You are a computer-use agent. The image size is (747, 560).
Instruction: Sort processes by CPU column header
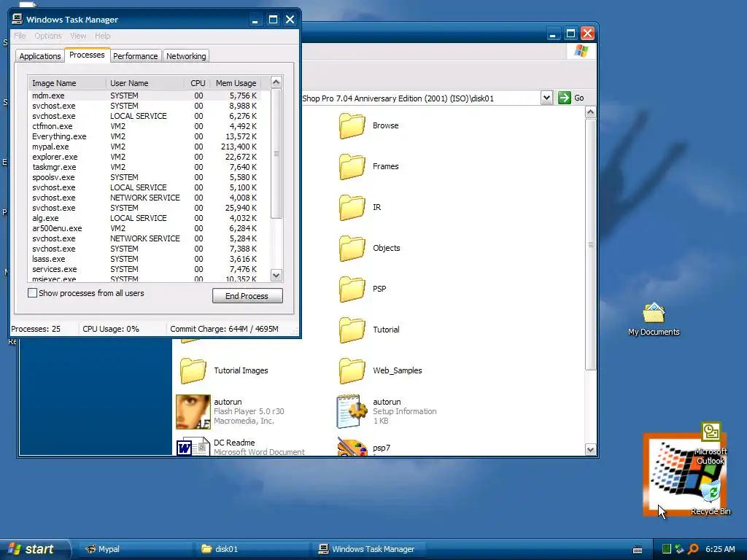pyautogui.click(x=197, y=83)
